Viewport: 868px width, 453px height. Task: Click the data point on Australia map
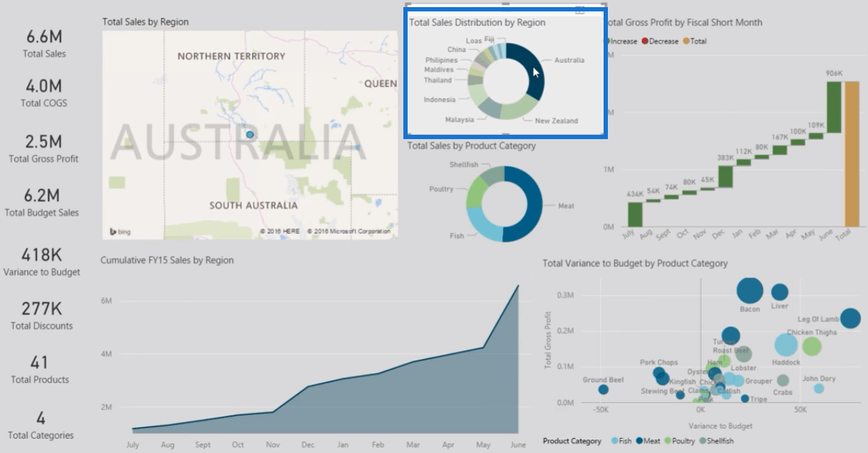pos(249,134)
